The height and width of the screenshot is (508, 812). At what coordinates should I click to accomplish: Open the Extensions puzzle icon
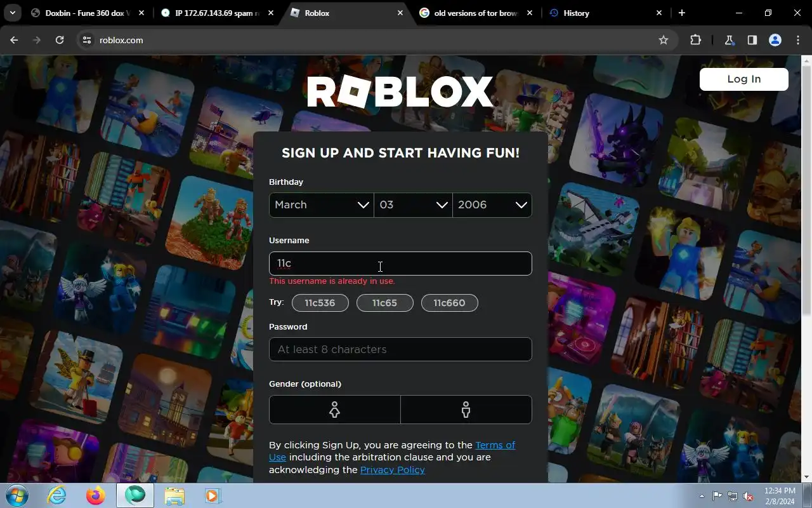(695, 40)
